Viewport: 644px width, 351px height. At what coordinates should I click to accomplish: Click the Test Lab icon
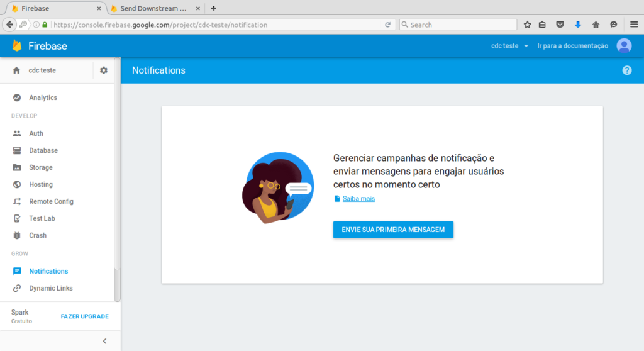tap(17, 218)
